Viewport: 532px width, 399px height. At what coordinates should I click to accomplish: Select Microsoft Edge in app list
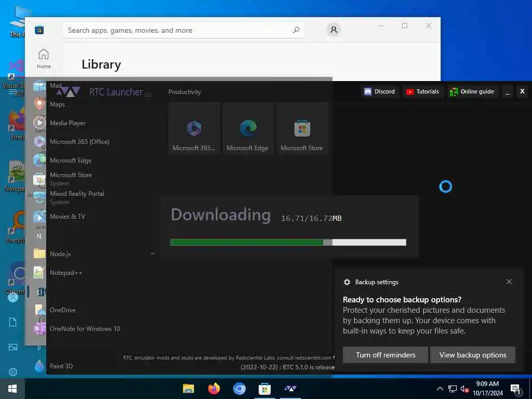(71, 161)
